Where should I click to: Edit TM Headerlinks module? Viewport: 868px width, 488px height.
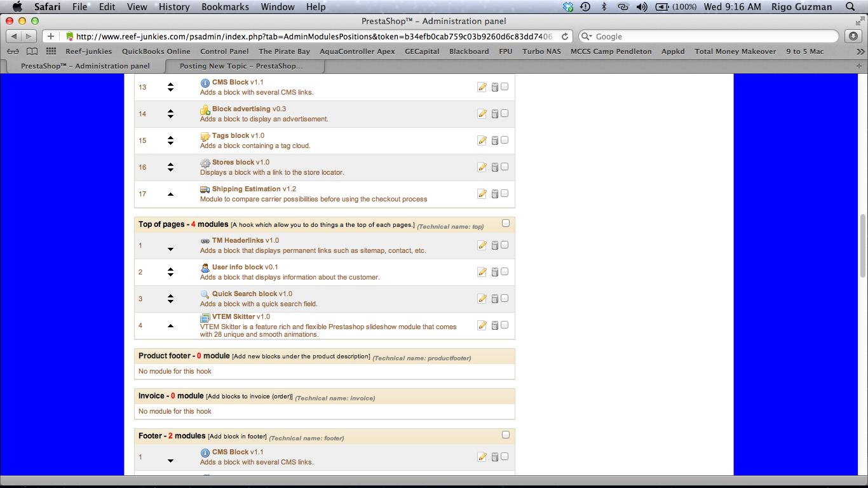tap(482, 245)
